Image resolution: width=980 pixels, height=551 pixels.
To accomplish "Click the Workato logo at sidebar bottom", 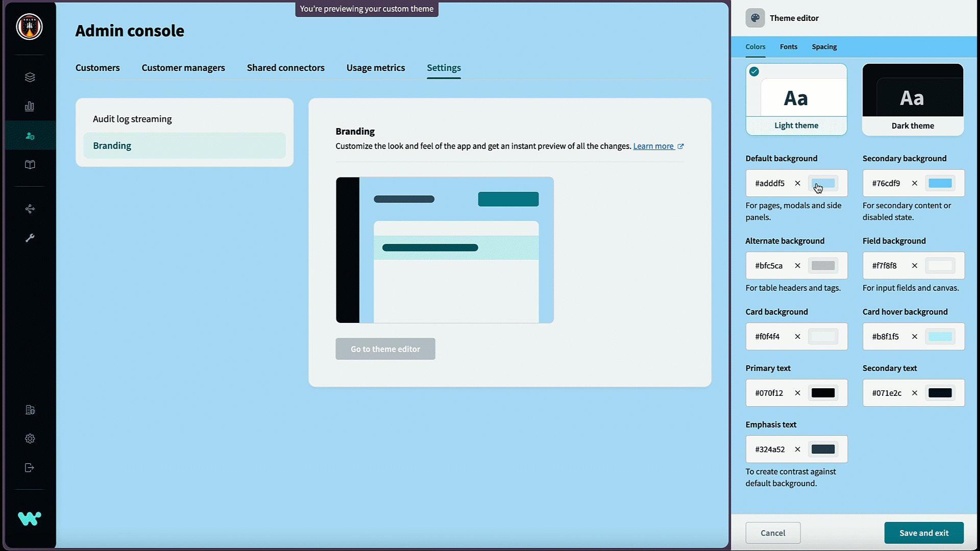I will click(x=30, y=518).
